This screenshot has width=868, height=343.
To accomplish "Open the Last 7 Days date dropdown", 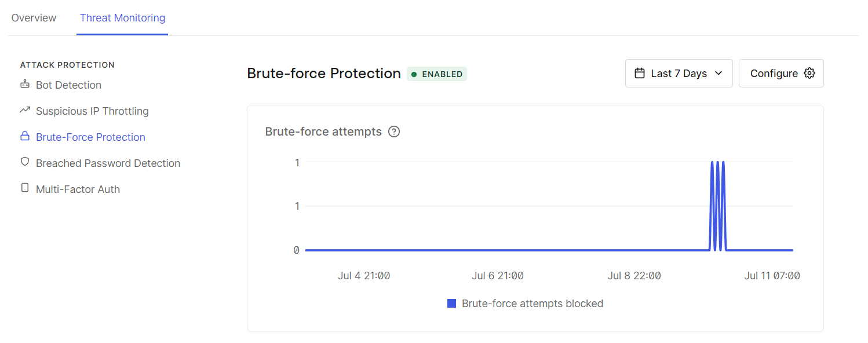I will coord(679,74).
